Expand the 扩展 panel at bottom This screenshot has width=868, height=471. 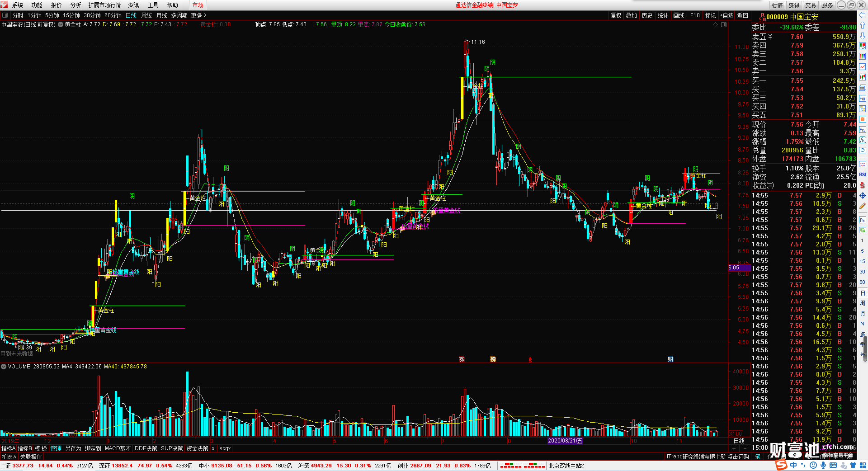9,457
